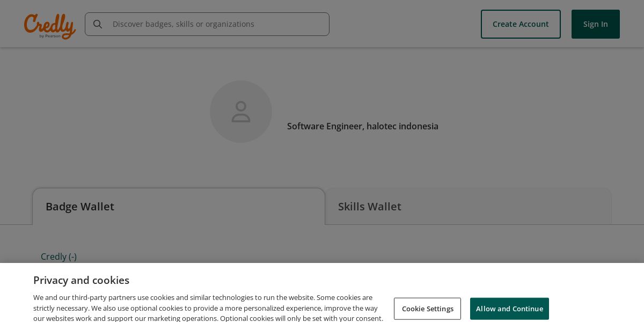Select the profile avatar placeholder image
The image size is (644, 322).
click(241, 112)
